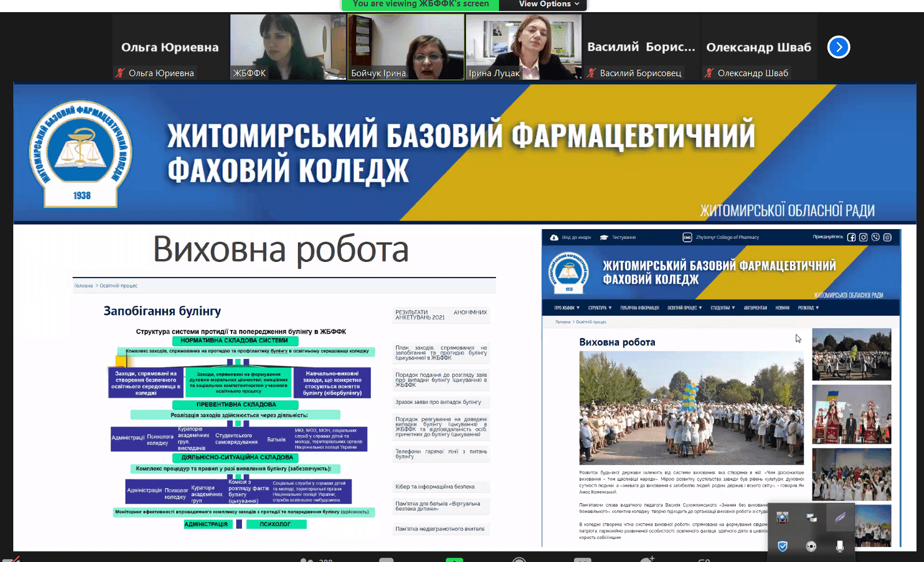
Task: Click graduation cap icon for Тестування
Action: [604, 237]
